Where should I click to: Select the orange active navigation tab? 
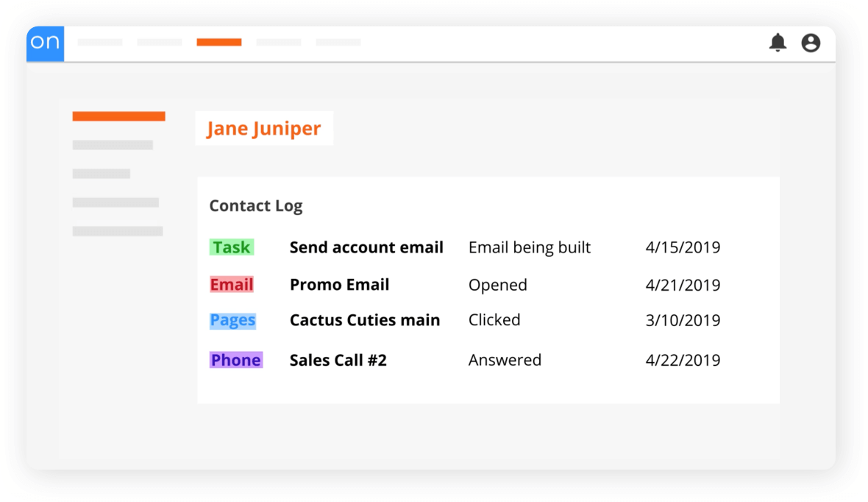pos(218,42)
